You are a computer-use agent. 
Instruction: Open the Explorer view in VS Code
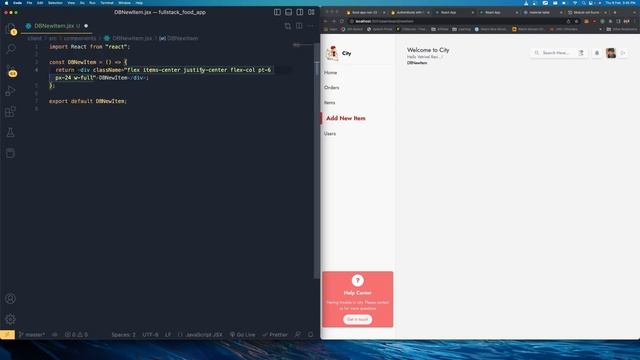11,29
